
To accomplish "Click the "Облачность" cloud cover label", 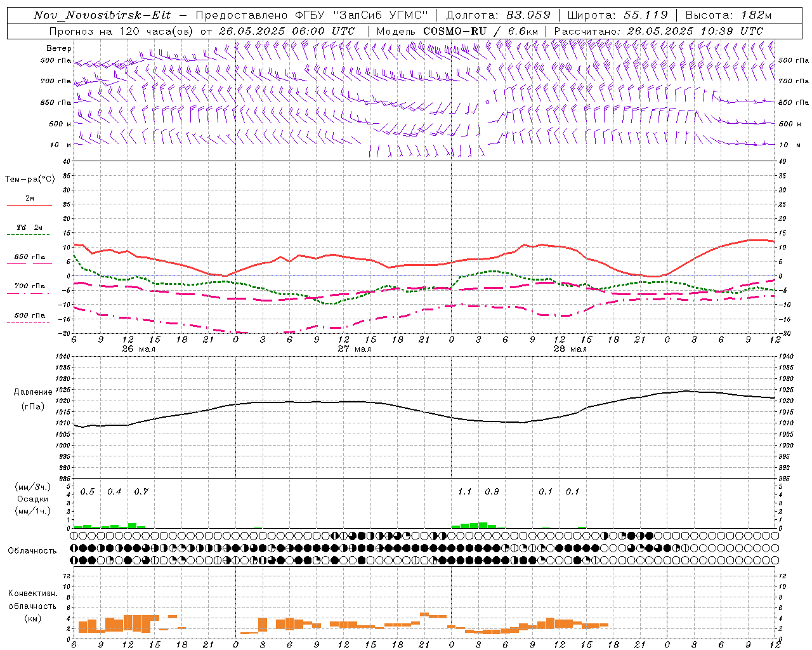I will pyautogui.click(x=32, y=551).
